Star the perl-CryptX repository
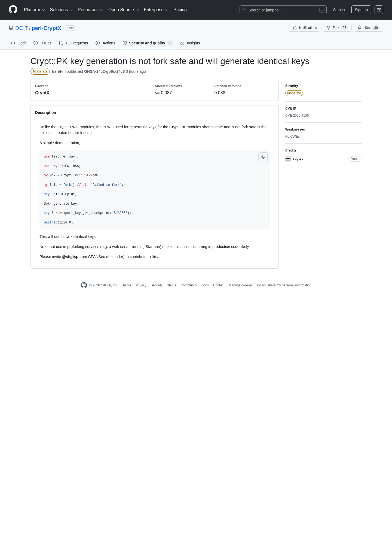 pos(368,28)
